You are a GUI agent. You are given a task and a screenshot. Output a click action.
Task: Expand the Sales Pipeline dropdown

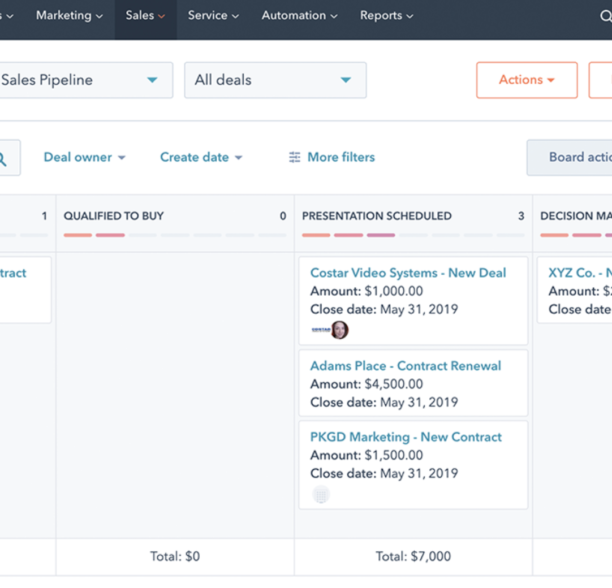[x=86, y=80]
